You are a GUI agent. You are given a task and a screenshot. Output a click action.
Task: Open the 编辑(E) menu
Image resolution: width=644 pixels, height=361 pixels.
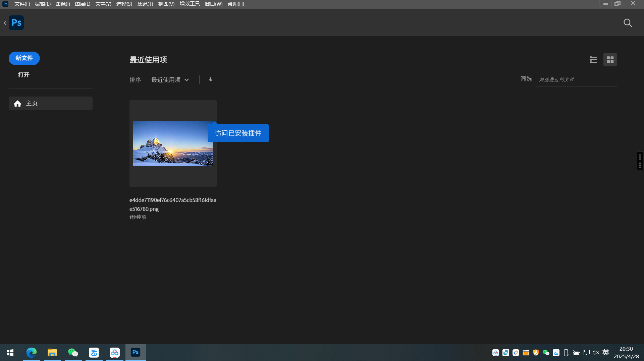(x=43, y=4)
